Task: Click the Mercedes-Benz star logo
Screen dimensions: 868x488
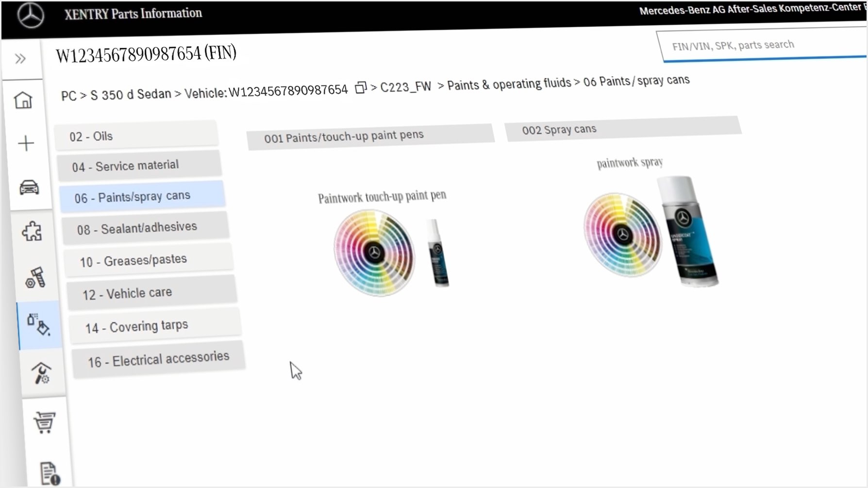Action: pyautogui.click(x=31, y=16)
